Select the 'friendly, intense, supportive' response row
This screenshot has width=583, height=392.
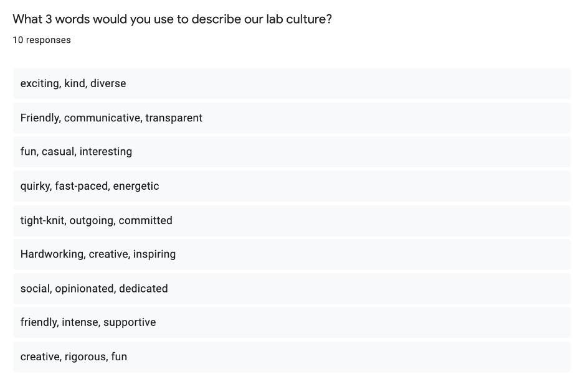(x=291, y=322)
